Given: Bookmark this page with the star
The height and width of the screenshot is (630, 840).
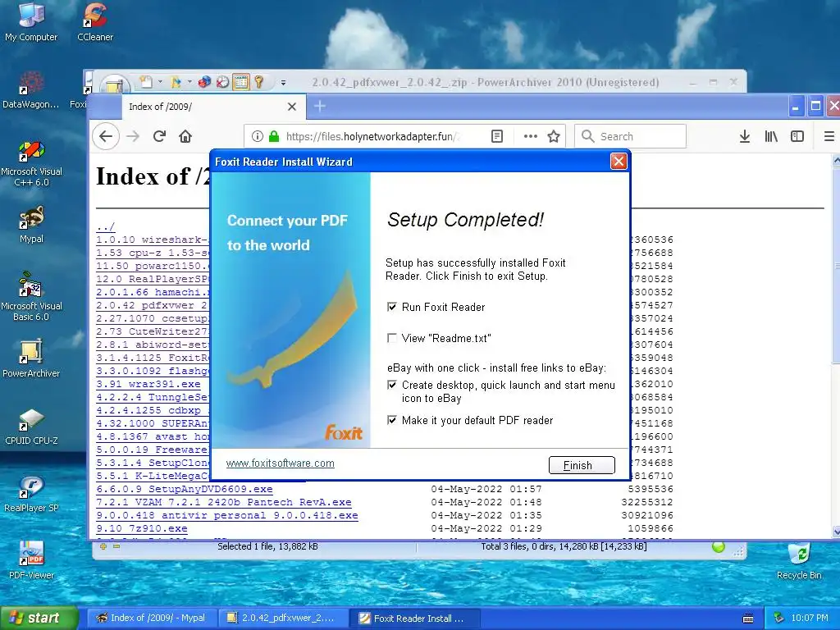Looking at the screenshot, I should click(x=554, y=137).
